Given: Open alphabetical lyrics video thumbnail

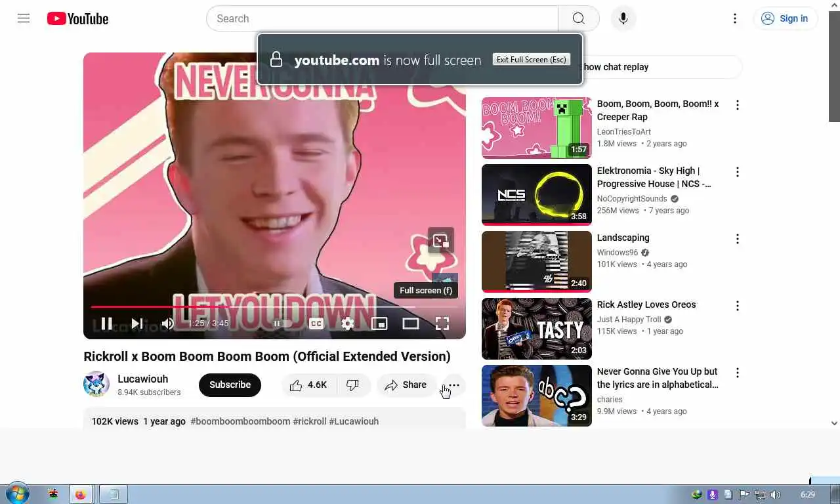Looking at the screenshot, I should tap(537, 396).
